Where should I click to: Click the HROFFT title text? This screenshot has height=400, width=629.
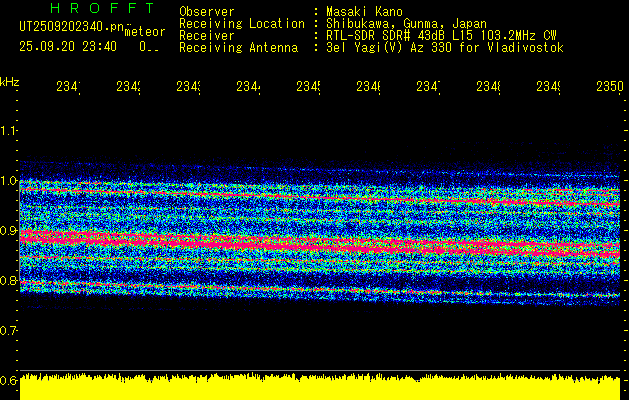[x=103, y=8]
